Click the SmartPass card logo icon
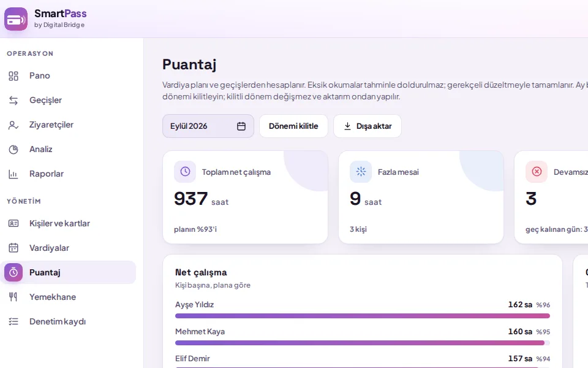 [16, 19]
